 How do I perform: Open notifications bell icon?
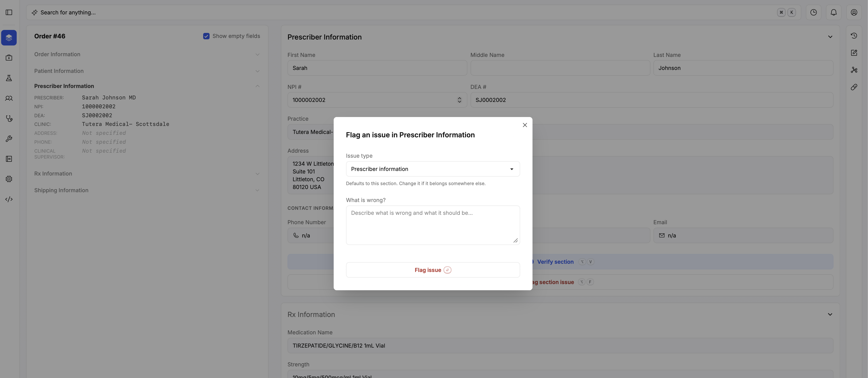click(834, 13)
